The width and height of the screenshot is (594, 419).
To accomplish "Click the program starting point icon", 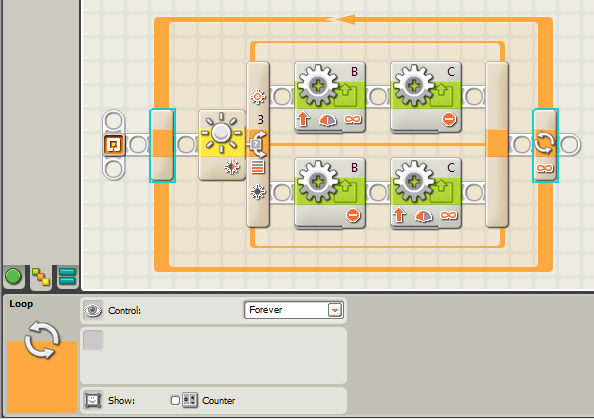I will coord(114,145).
